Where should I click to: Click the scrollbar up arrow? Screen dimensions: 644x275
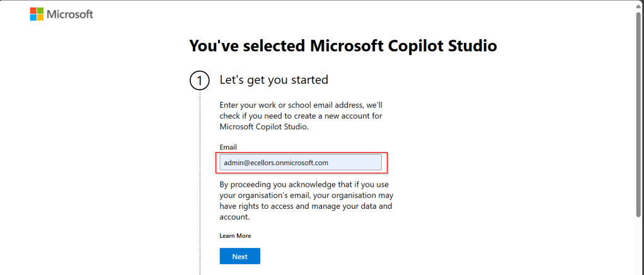[639, 4]
